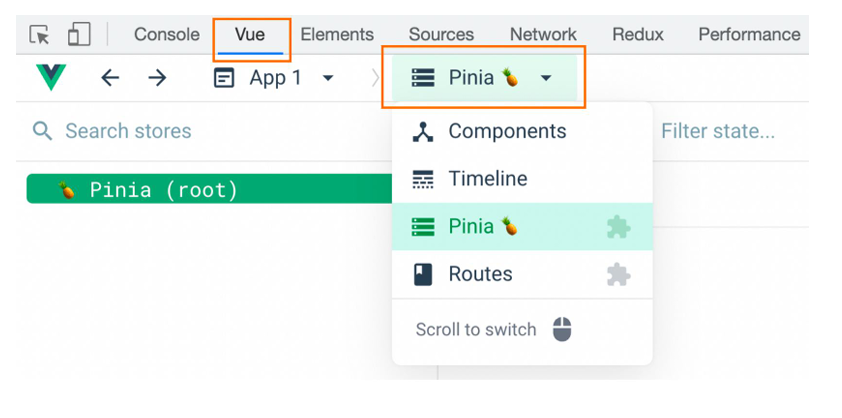Click the Vue logo icon
Image resolution: width=842 pixels, height=418 pixels.
pyautogui.click(x=51, y=77)
